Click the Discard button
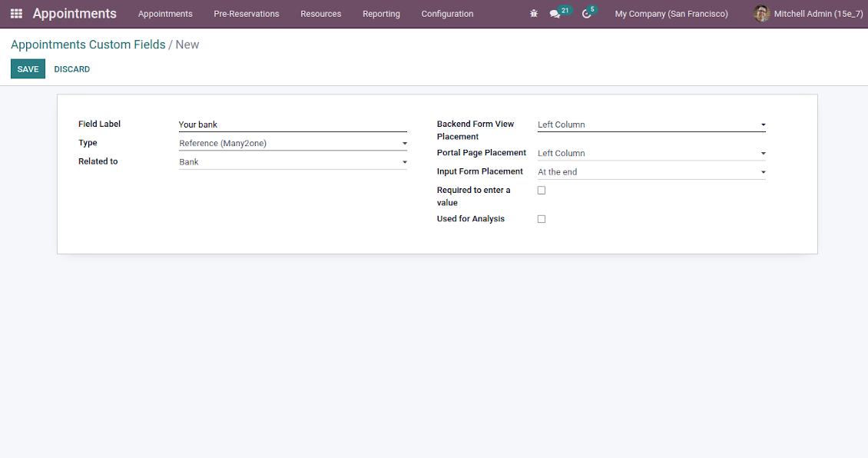 pos(72,69)
